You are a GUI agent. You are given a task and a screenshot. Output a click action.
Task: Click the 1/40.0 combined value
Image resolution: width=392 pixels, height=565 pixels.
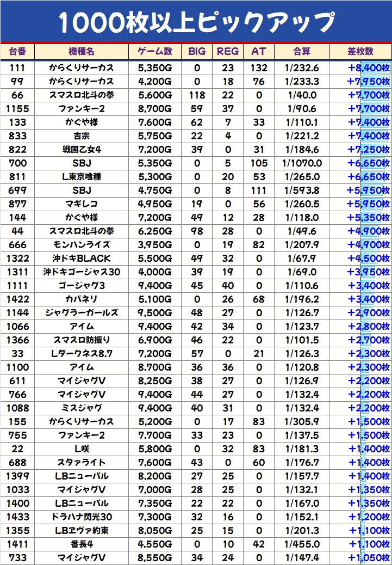pos(302,95)
